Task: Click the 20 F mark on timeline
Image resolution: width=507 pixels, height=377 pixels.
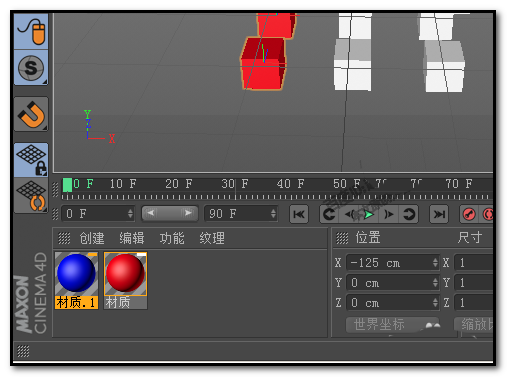Action: 179,184
